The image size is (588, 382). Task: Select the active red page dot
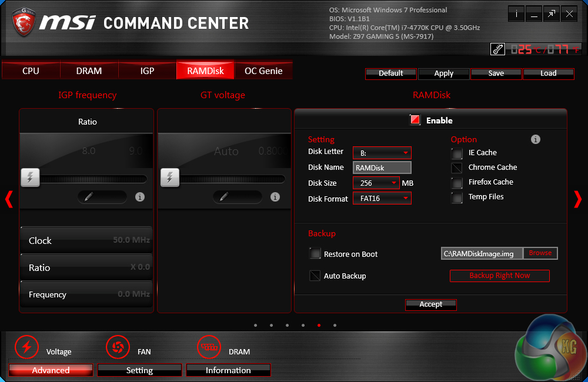coord(319,326)
